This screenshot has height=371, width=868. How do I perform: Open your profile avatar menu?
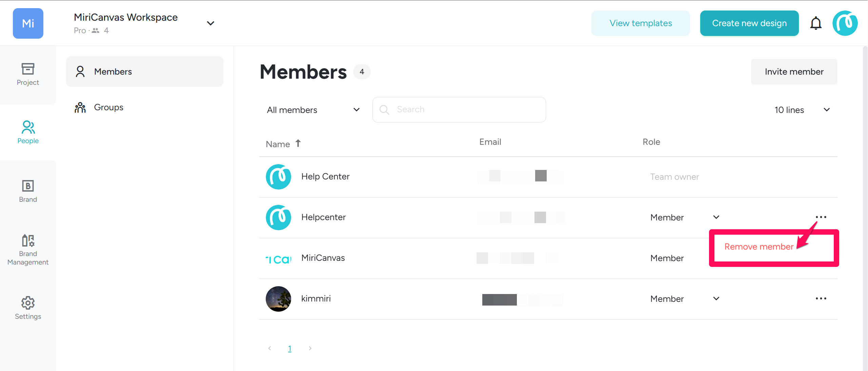[845, 23]
